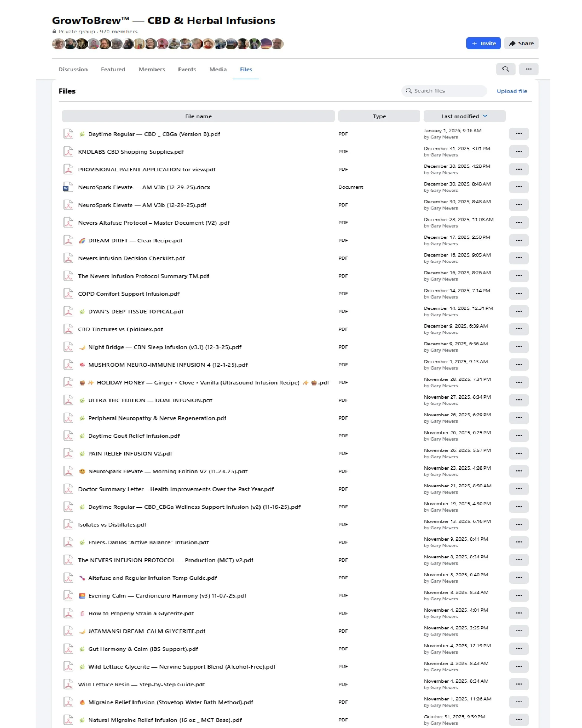Click PDF icon for Wild Lettuce Resin guide
Screen dimensions: 582x728
click(x=68, y=684)
